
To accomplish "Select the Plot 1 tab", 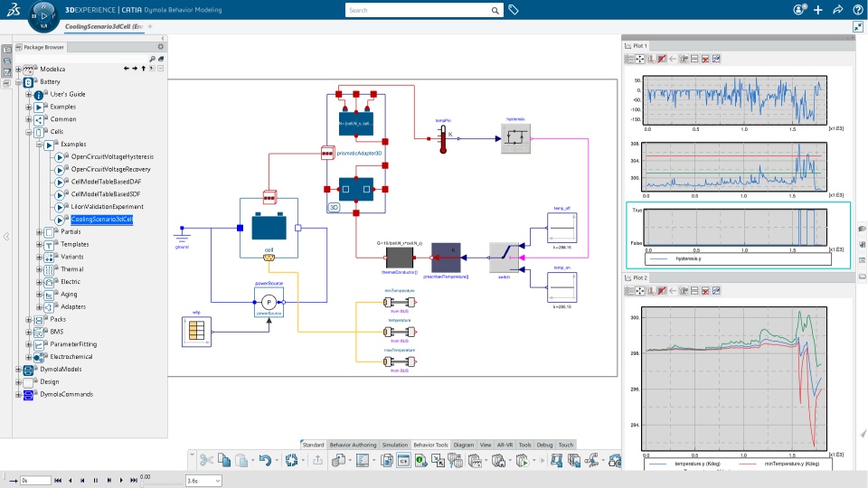I will coord(637,46).
